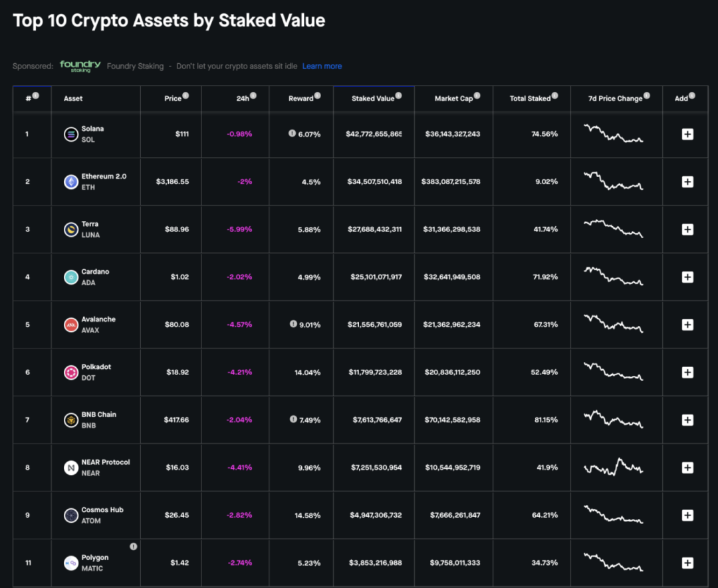The width and height of the screenshot is (718, 588).
Task: Add Solana using the plus button
Action: click(687, 134)
